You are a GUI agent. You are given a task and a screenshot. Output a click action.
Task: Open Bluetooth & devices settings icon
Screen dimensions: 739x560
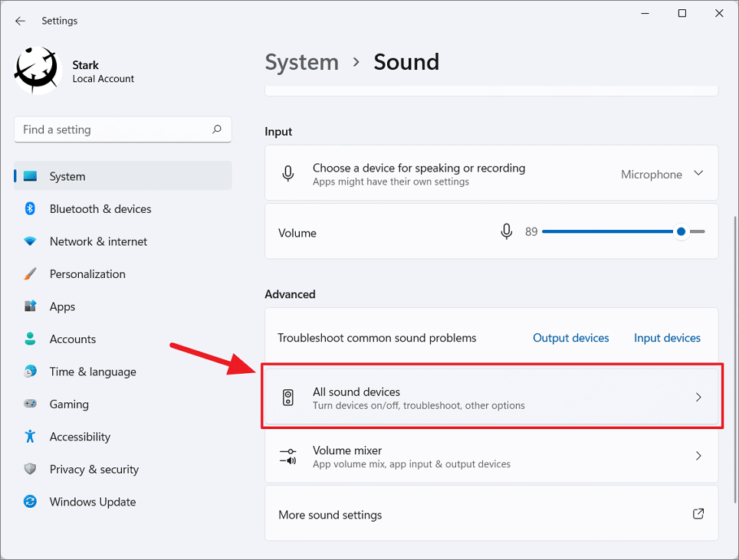(29, 208)
